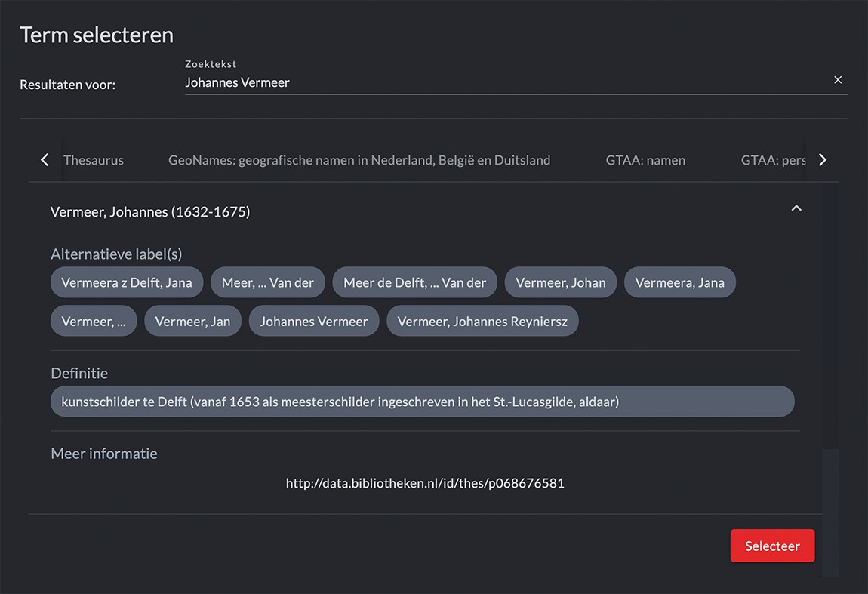Screen dimensions: 868x594
Task: Select the Vermeer, Johannes Reyniersz chip
Action: pyautogui.click(x=482, y=321)
